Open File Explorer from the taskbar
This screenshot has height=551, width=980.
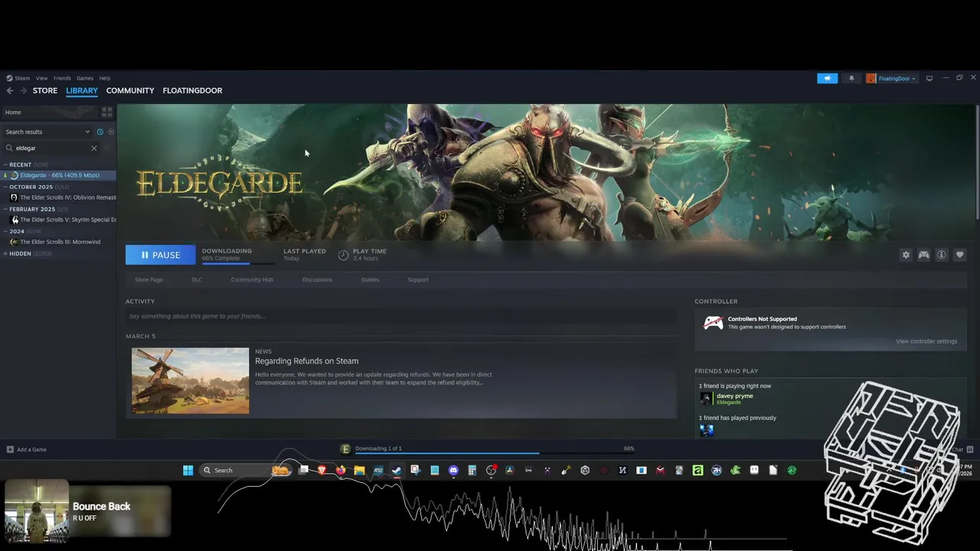[359, 470]
